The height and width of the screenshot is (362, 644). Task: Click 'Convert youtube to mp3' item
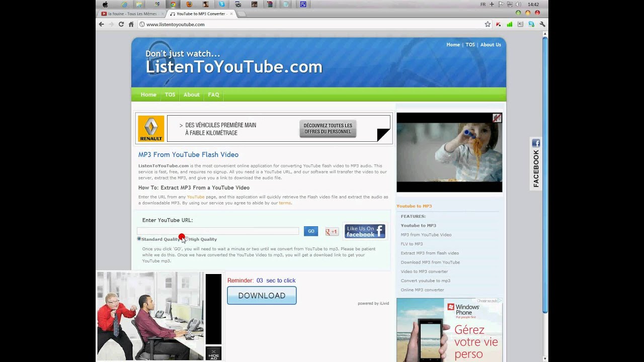pyautogui.click(x=426, y=281)
